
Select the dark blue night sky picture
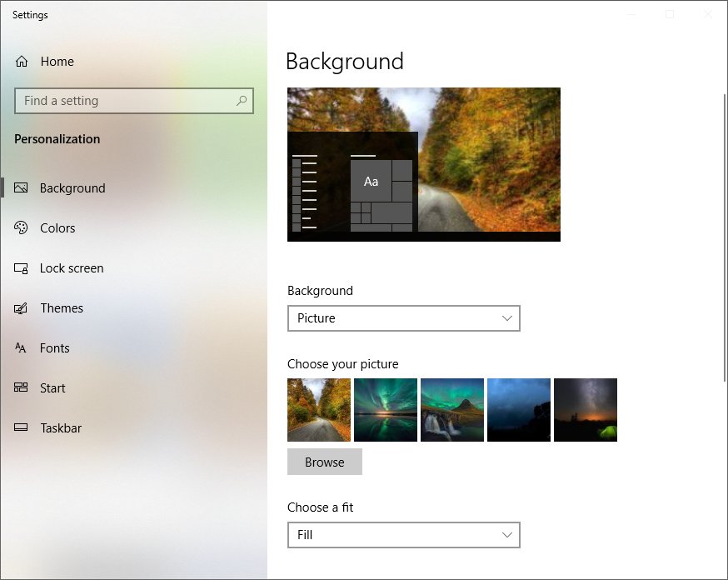pyautogui.click(x=519, y=409)
